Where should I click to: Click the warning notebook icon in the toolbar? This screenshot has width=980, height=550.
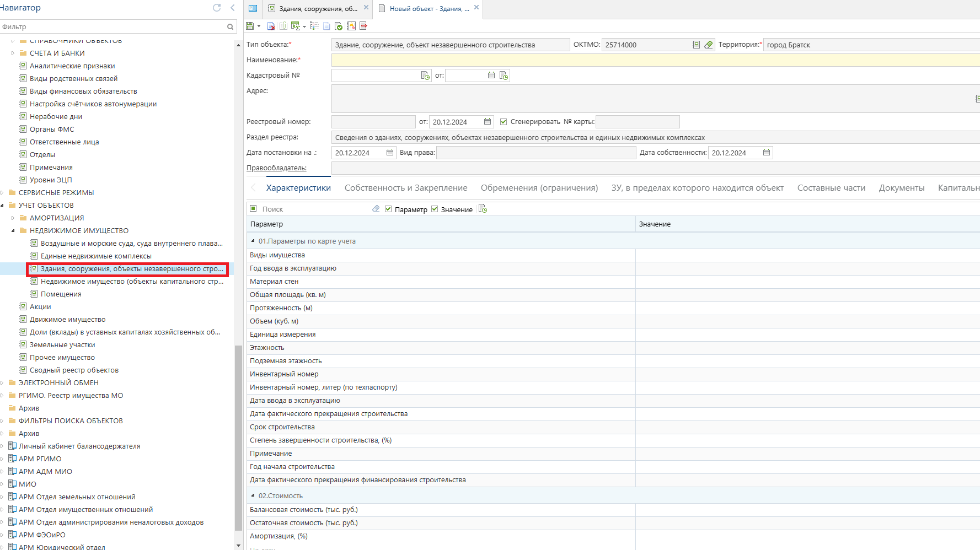coord(351,26)
